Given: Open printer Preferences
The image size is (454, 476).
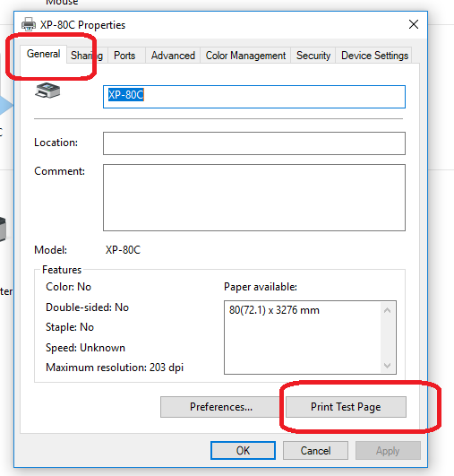Looking at the screenshot, I should tap(221, 407).
